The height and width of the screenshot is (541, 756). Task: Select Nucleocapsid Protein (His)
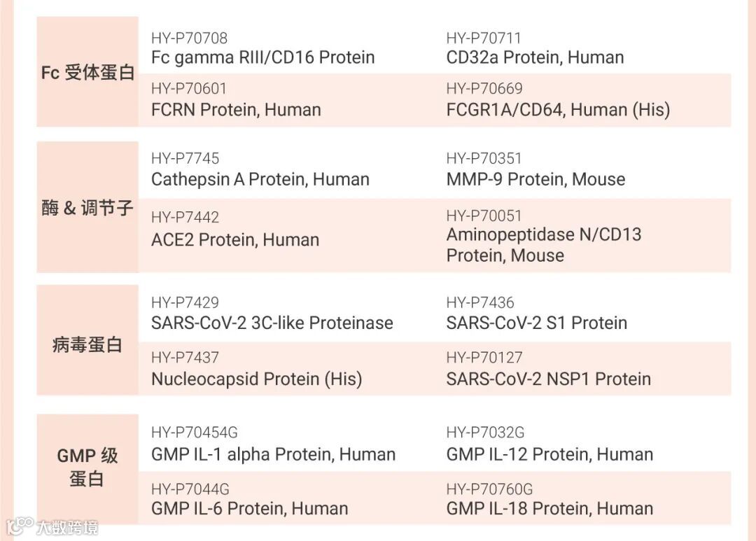256,379
